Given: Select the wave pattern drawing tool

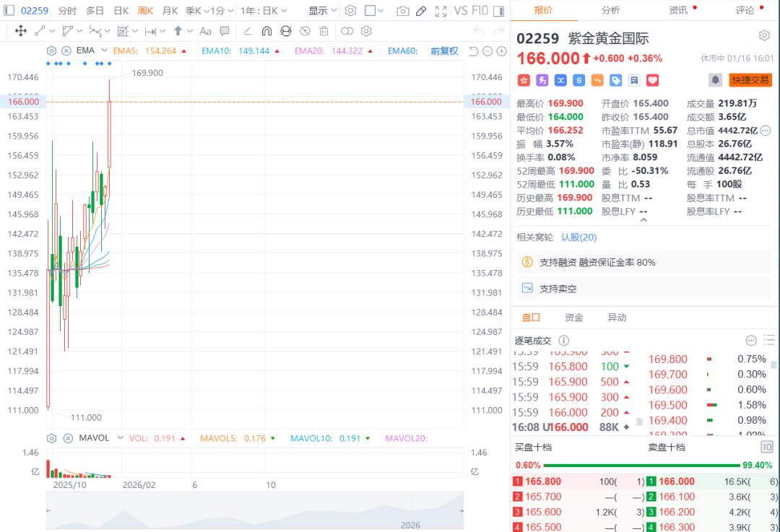Looking at the screenshot, I should tap(95, 31).
